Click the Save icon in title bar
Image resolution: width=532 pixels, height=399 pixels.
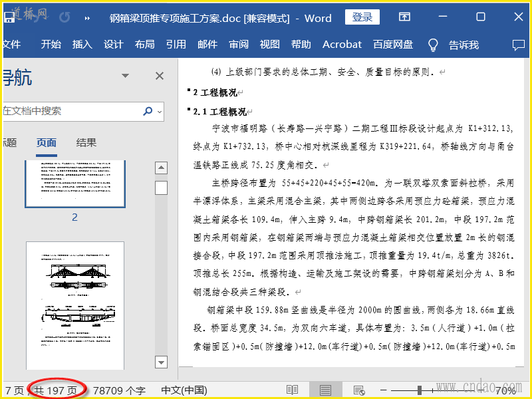click(x=9, y=17)
